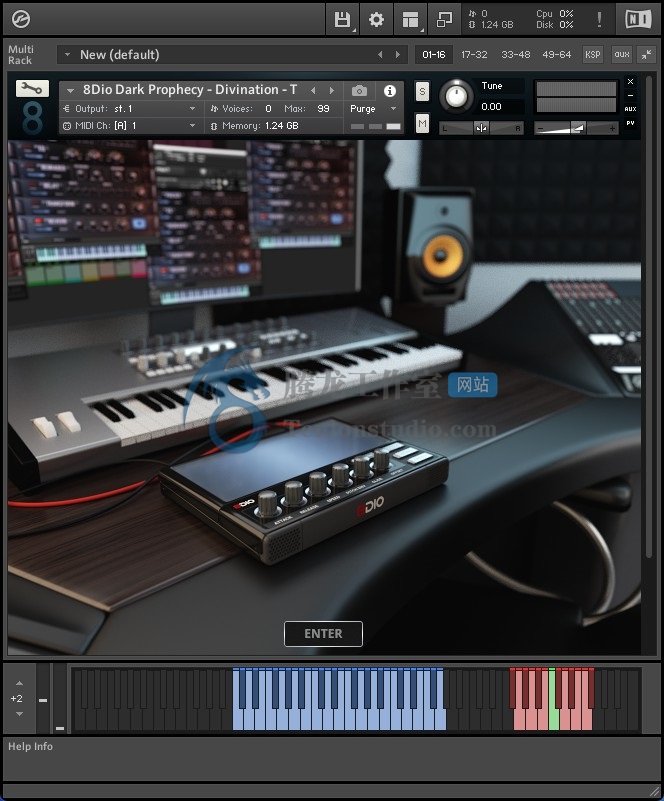Click the pan slider center handle

tap(481, 128)
